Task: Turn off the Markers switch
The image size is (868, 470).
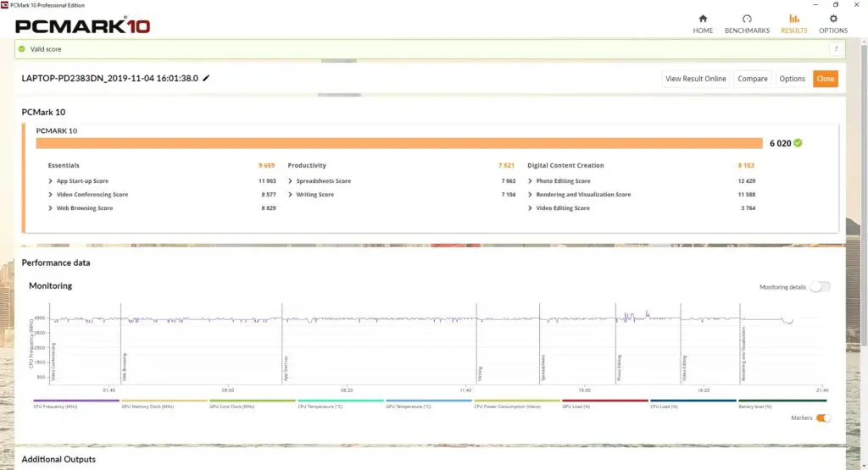Action: 823,417
